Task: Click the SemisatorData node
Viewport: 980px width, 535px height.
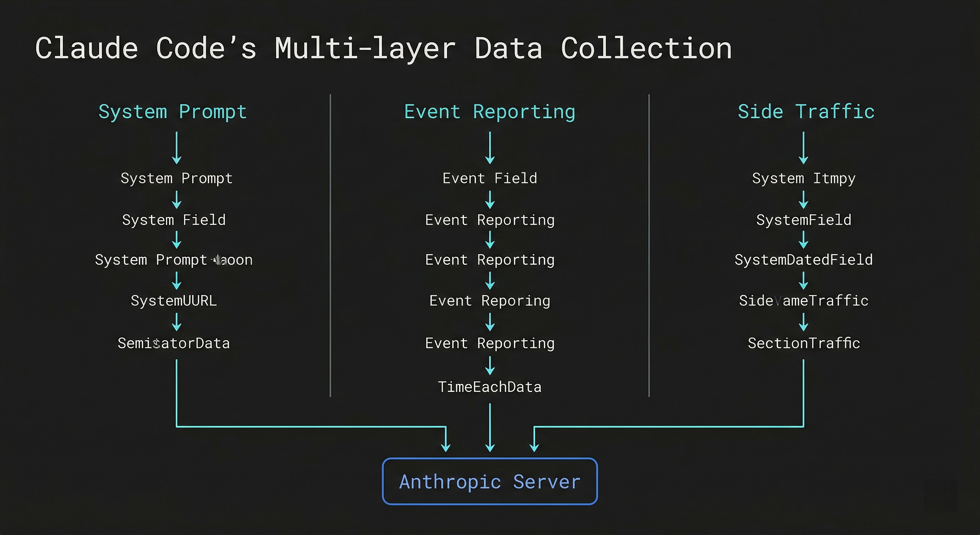Action: click(174, 343)
